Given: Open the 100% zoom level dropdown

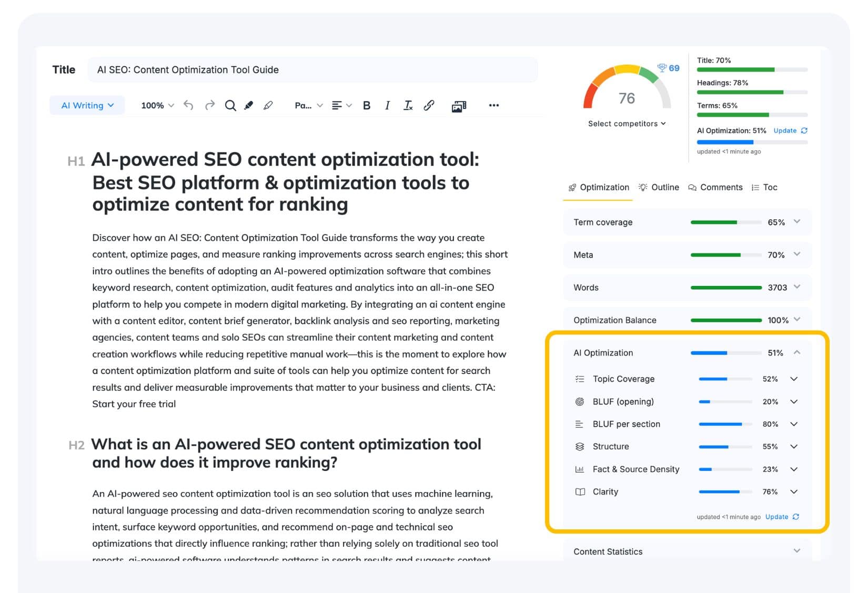Looking at the screenshot, I should coord(157,106).
